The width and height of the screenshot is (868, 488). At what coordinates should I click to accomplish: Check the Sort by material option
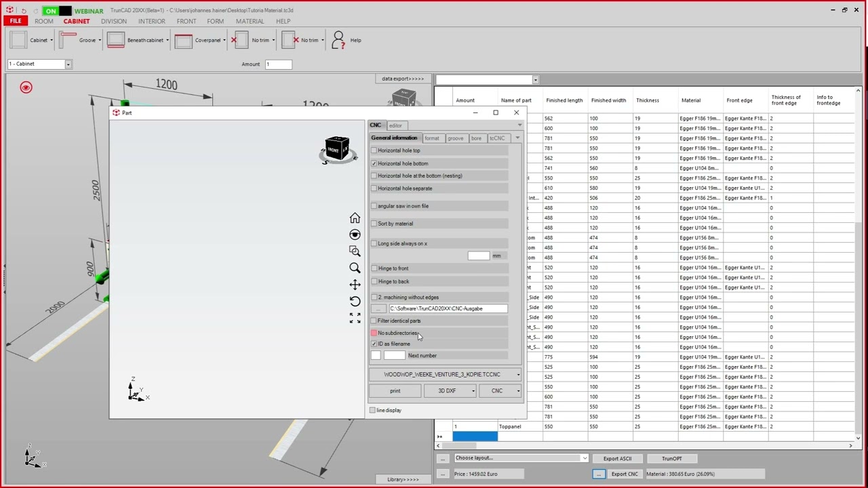coord(374,224)
